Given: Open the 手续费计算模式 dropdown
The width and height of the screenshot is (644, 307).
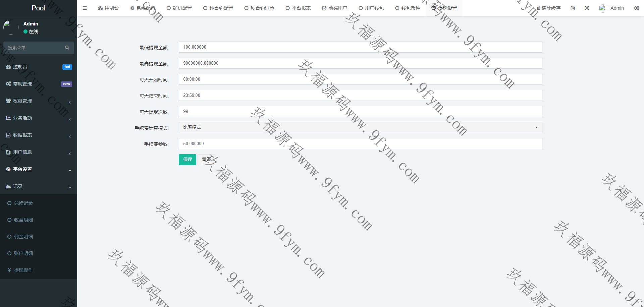Looking at the screenshot, I should pos(360,127).
